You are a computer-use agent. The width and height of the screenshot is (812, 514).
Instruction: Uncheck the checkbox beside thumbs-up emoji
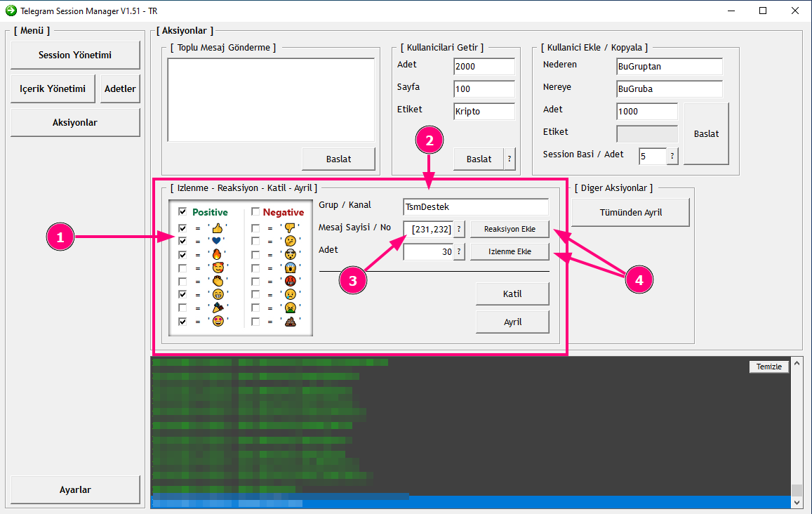coord(182,228)
